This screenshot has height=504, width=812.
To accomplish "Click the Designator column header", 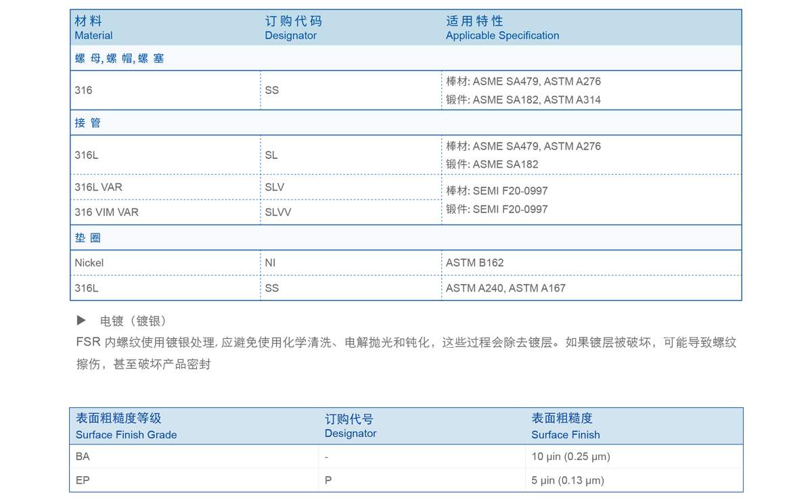I will point(291,28).
